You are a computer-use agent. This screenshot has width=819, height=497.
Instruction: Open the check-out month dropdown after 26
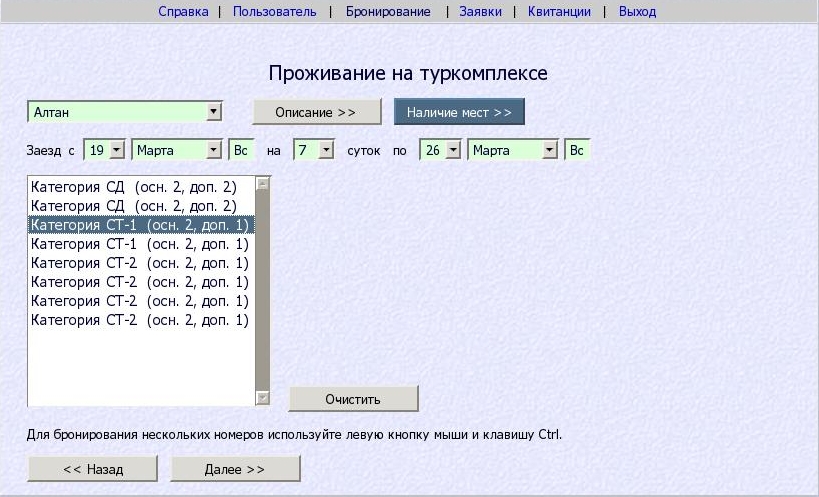click(x=512, y=150)
